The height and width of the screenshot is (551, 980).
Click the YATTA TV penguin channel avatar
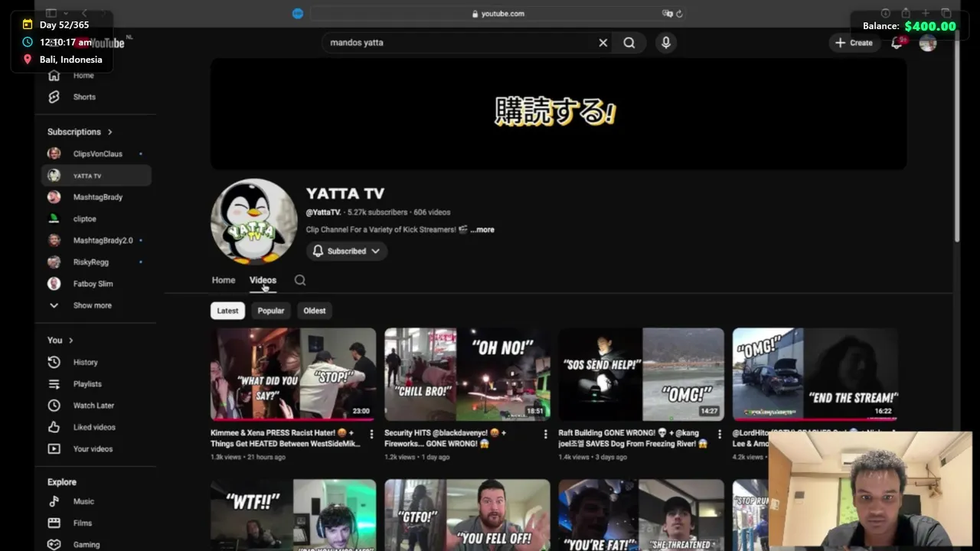point(254,222)
